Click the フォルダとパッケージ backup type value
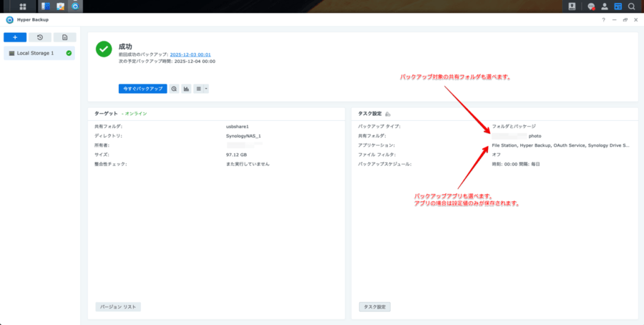The image size is (644, 325). (514, 126)
